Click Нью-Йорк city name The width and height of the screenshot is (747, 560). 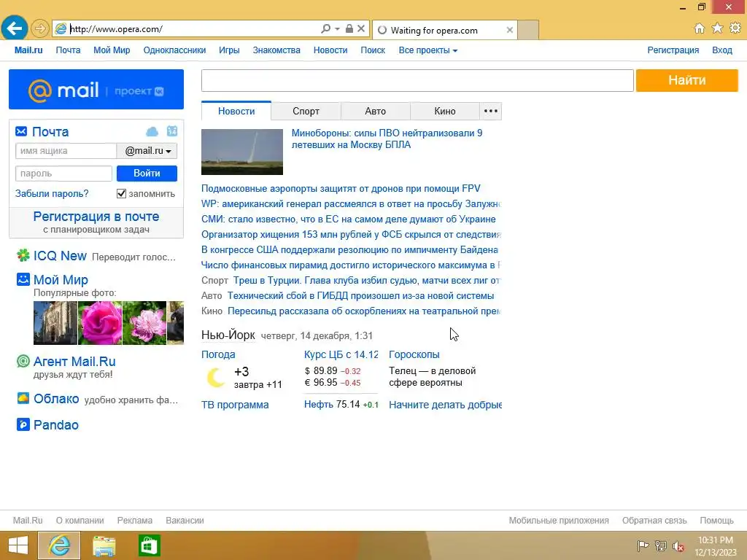coord(228,335)
